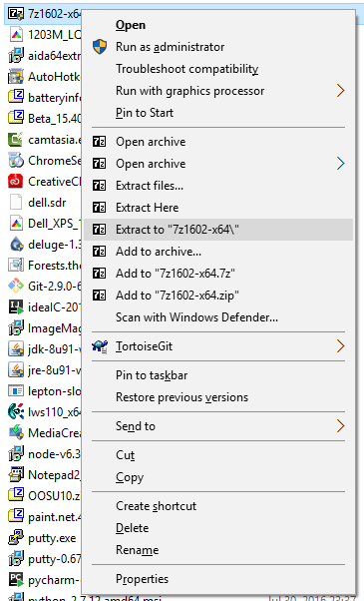
Task: Select the lws110_x64 Logitech installer icon
Action: (x=16, y=411)
